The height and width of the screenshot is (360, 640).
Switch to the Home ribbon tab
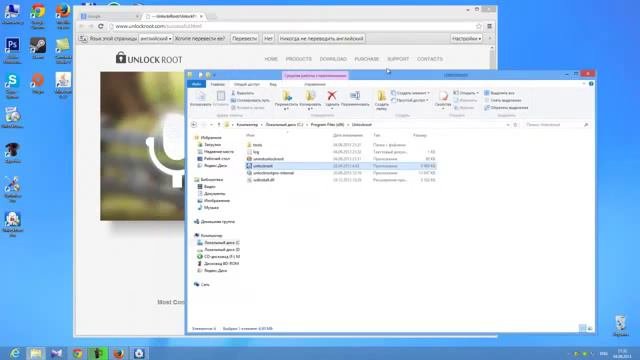tap(218, 84)
